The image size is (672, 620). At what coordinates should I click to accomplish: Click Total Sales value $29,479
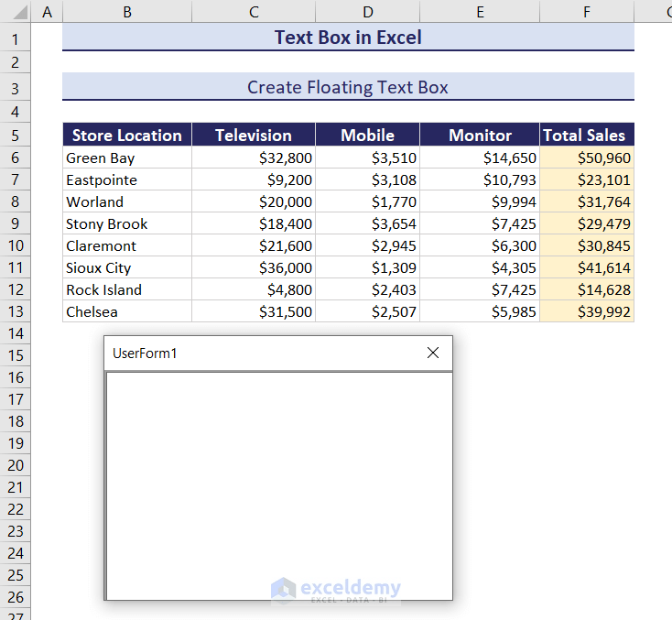click(587, 223)
